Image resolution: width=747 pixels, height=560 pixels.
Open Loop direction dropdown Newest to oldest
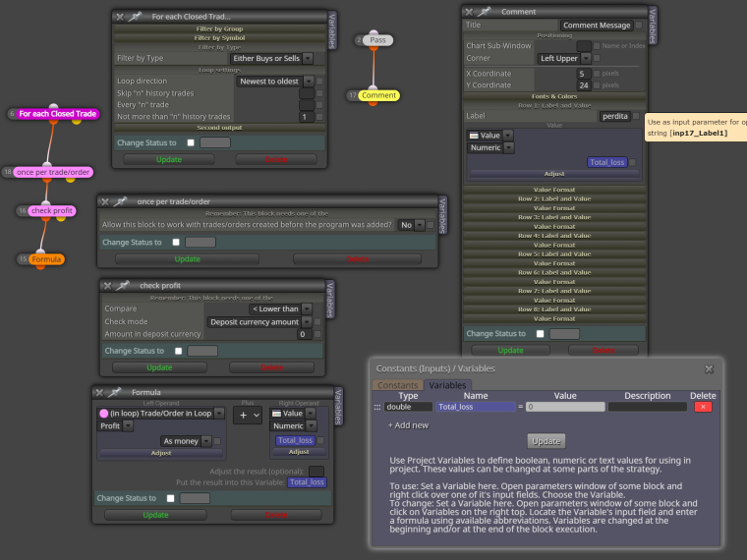pos(275,82)
